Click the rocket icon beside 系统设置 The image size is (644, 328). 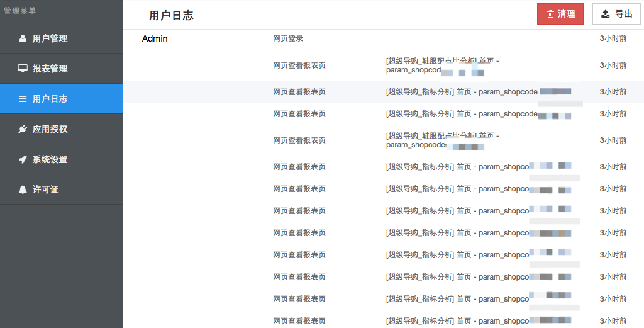(23, 159)
